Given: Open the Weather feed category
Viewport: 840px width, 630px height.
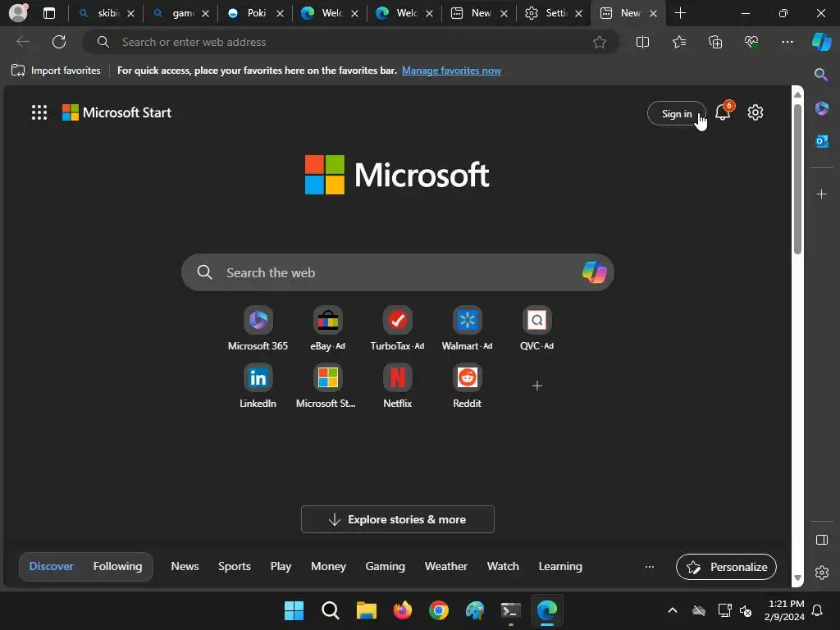Looking at the screenshot, I should click(x=445, y=566).
